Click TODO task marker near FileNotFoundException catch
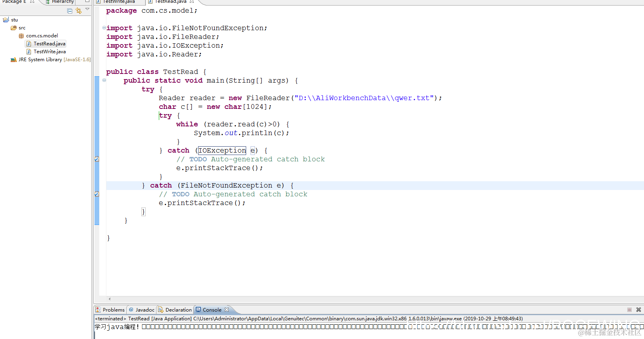 [x=97, y=194]
